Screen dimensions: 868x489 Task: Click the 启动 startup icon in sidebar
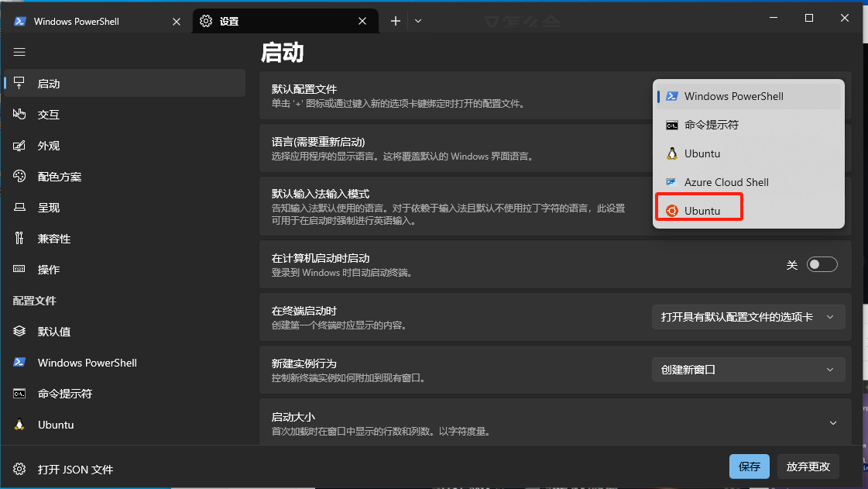click(19, 83)
